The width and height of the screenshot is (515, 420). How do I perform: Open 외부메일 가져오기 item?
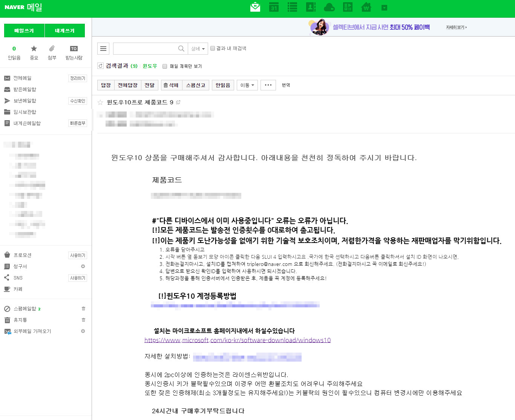(x=32, y=331)
